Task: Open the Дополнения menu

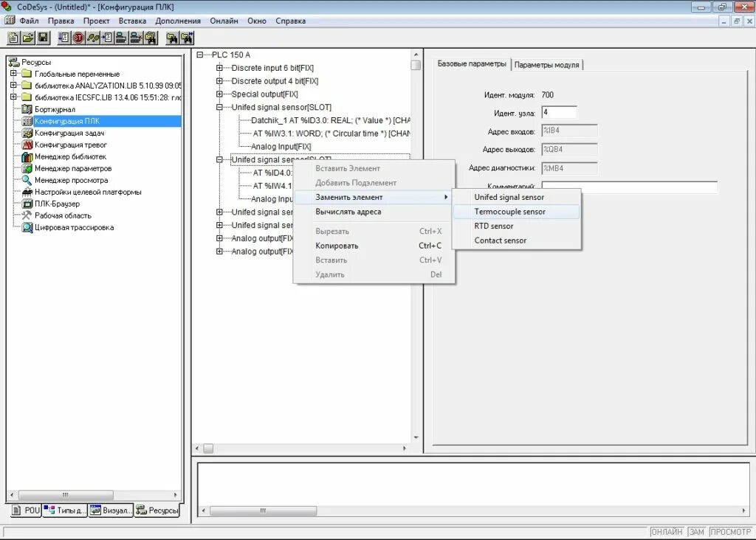Action: click(178, 21)
